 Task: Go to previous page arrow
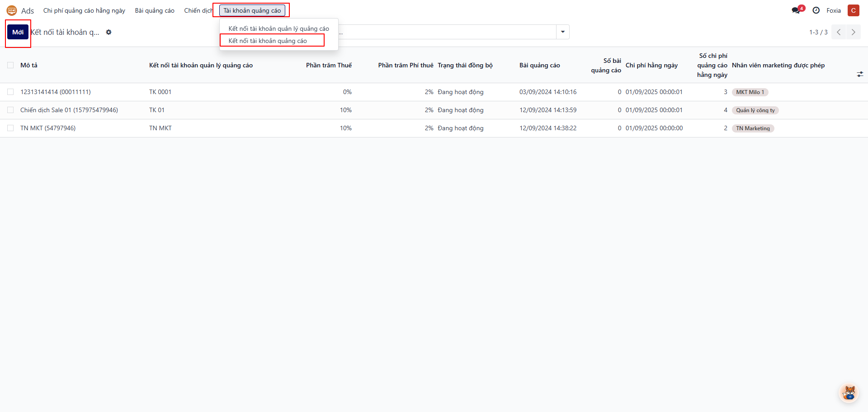pyautogui.click(x=839, y=32)
